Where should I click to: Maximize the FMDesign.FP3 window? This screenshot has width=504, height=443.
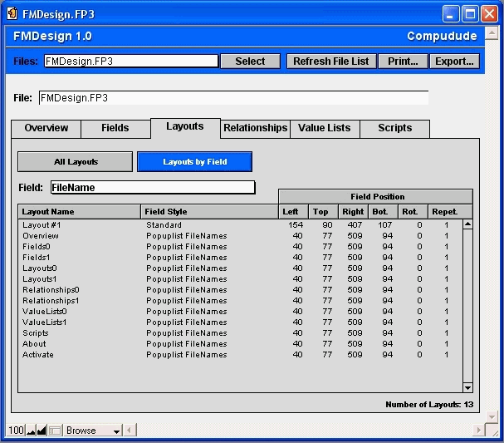point(470,14)
